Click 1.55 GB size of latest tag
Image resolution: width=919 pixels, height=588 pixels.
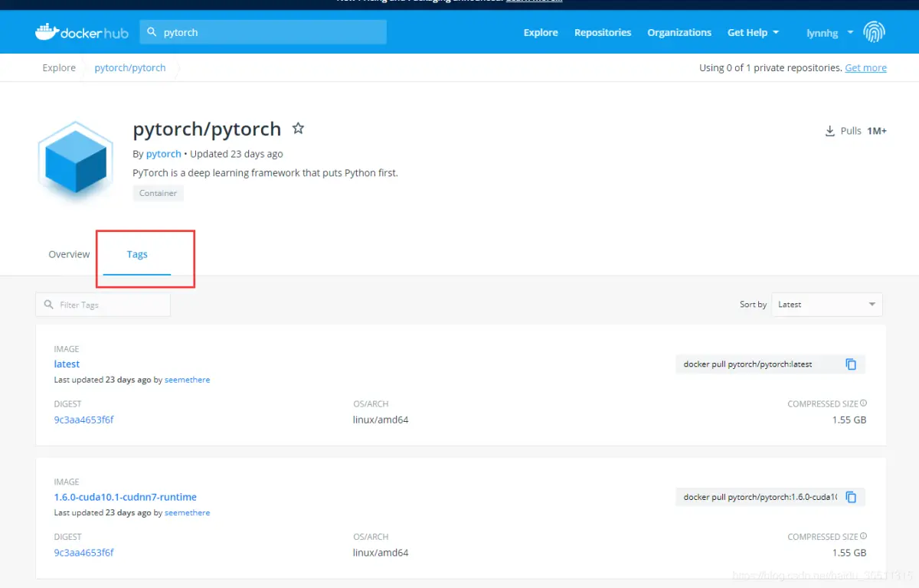849,420
